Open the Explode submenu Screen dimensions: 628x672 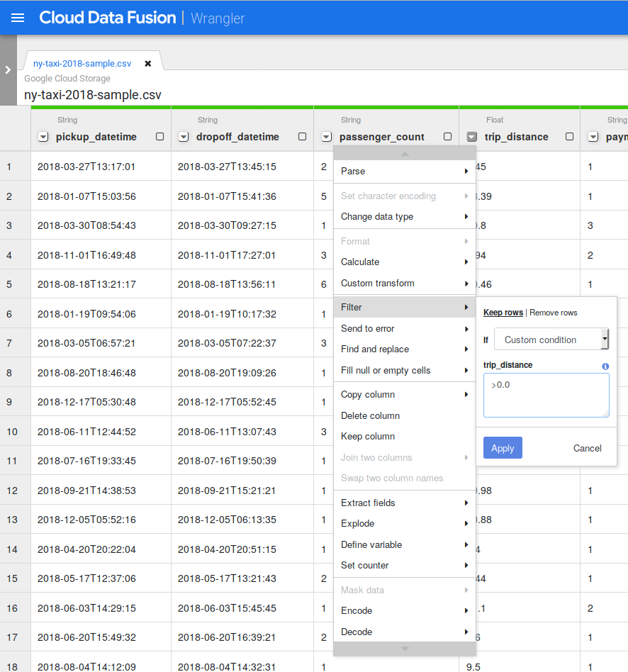pos(405,523)
